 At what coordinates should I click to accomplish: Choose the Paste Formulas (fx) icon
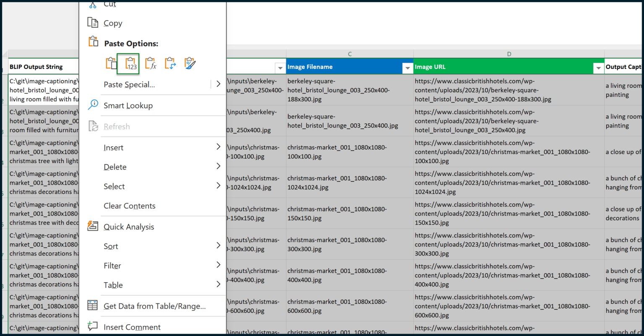pos(151,63)
